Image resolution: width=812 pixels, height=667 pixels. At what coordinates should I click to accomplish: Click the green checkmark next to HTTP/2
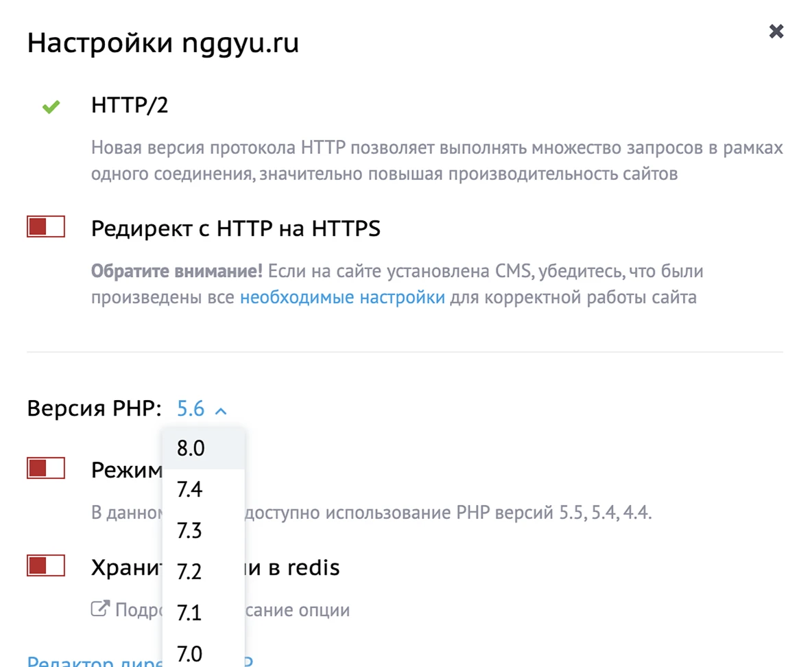[50, 106]
